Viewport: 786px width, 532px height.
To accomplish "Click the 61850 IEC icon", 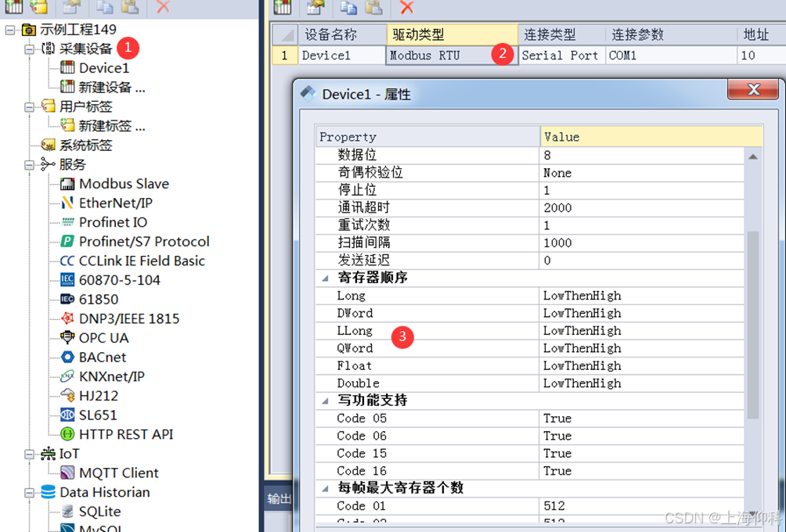I will pos(67,299).
